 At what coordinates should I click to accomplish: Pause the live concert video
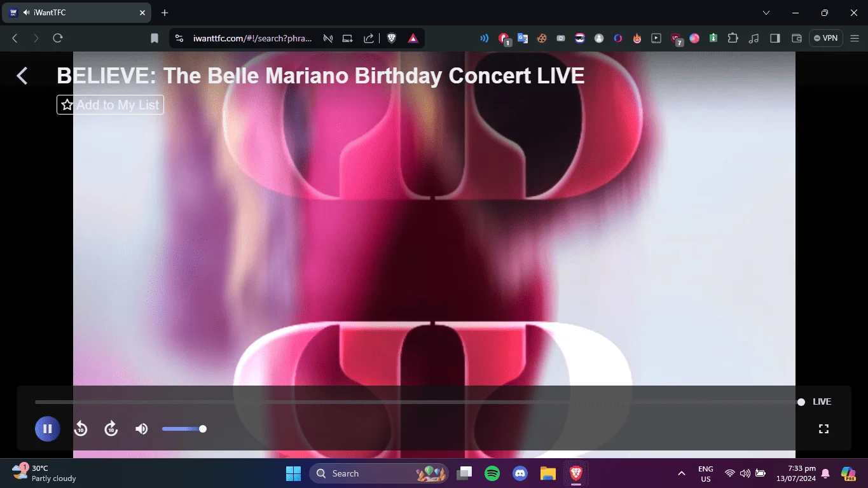(x=47, y=429)
